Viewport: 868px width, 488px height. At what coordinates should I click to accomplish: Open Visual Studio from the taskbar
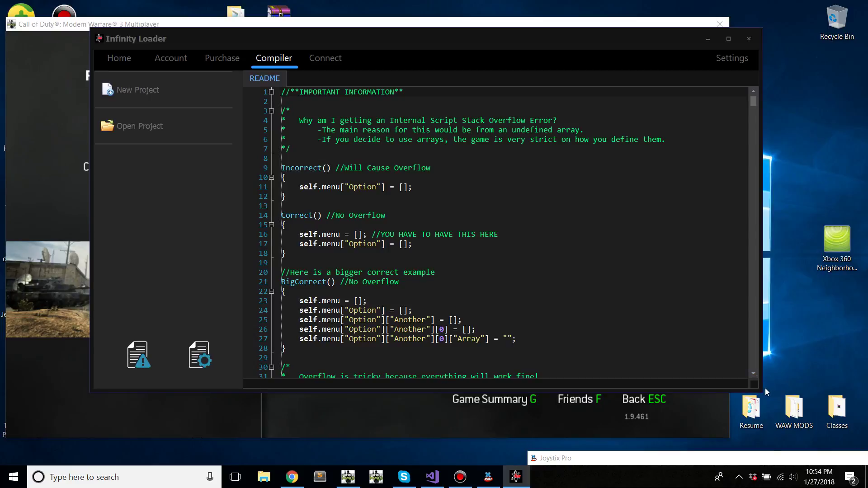[x=432, y=477]
